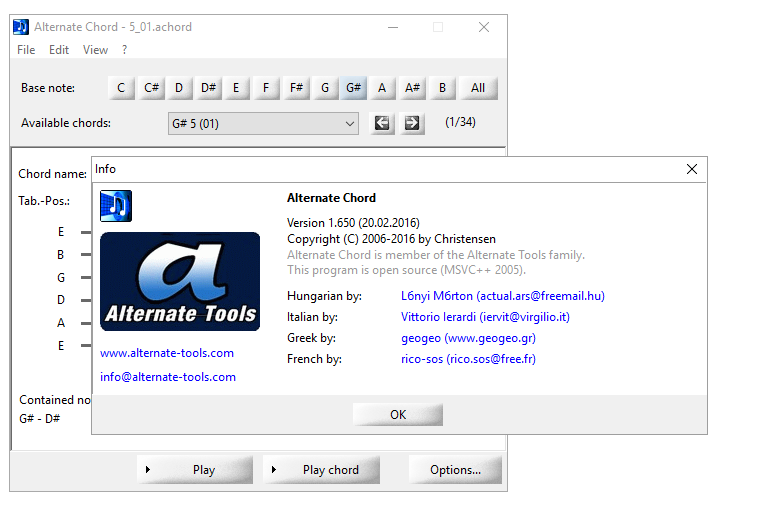Close the Info dialog with X

[x=692, y=169]
